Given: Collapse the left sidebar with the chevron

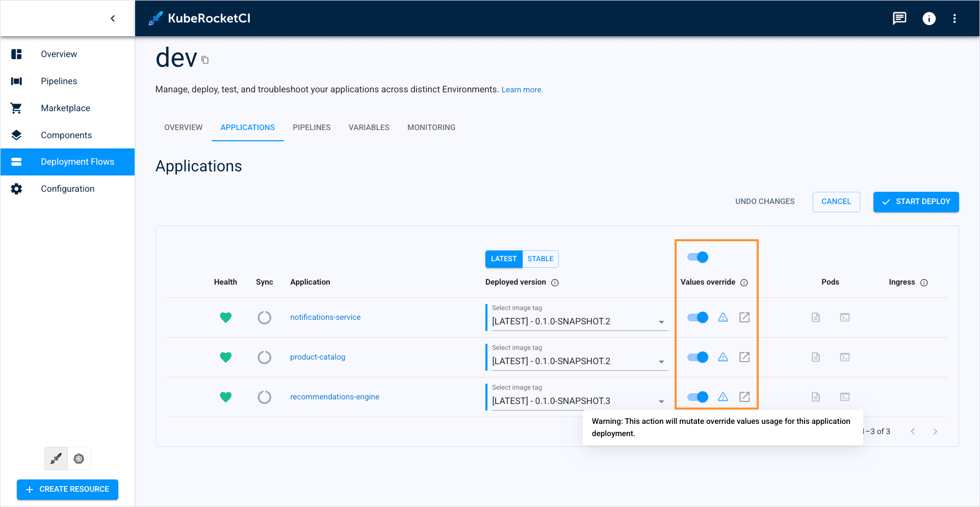Looking at the screenshot, I should click(113, 18).
